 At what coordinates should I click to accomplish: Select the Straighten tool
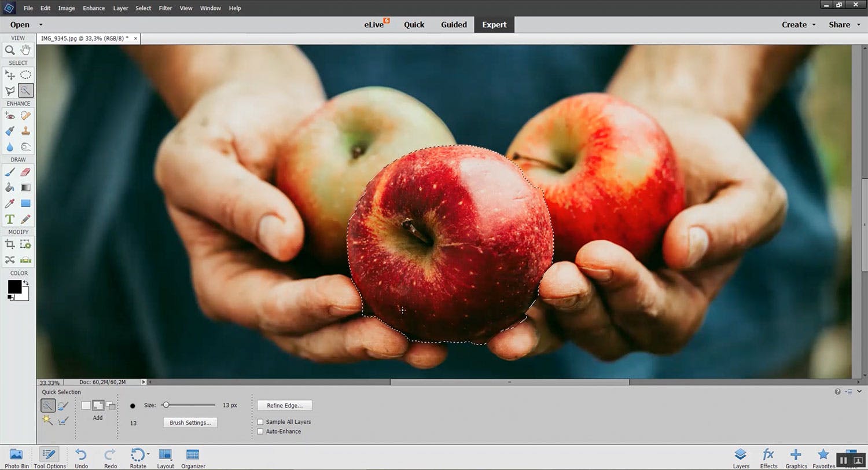coord(25,260)
